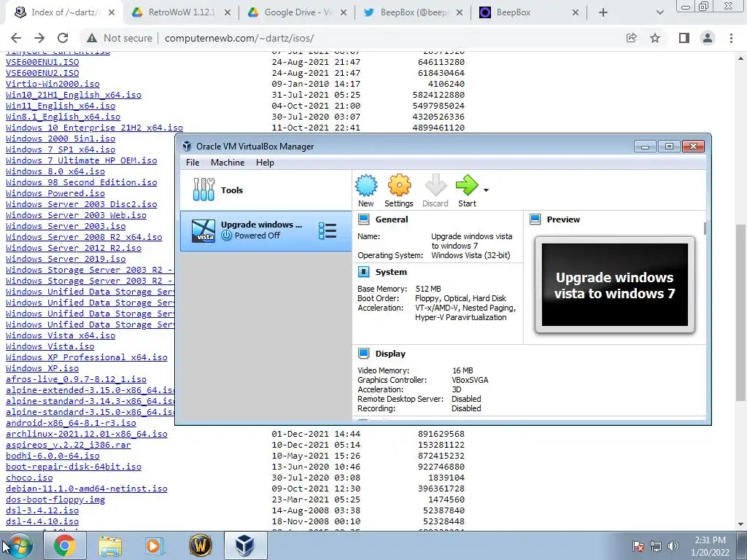Close the Index of ~dartz tab

pyautogui.click(x=112, y=12)
